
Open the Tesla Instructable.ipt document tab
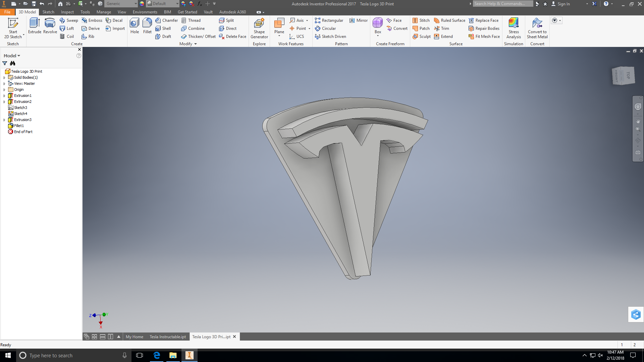coord(168,337)
